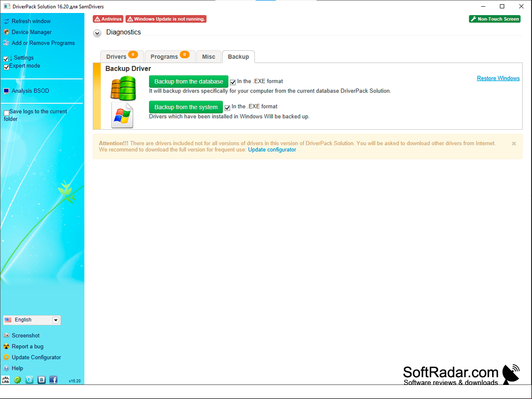The height and width of the screenshot is (399, 532).
Task: Open the Facebook social icon
Action: point(53,380)
